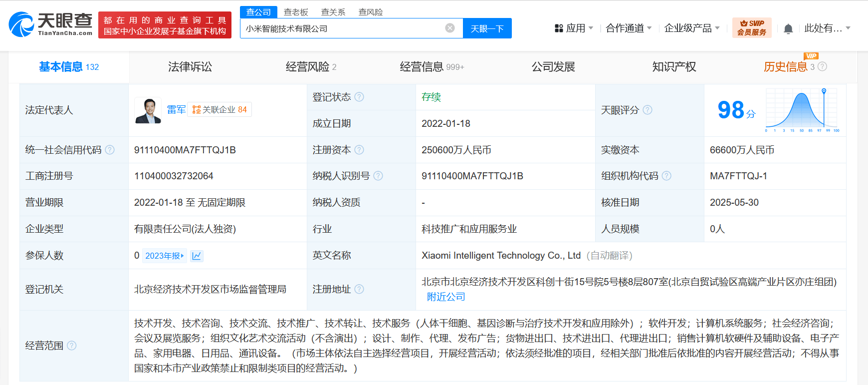Viewport: 868px width, 385px height.
Task: Clear the search box text
Action: (450, 28)
